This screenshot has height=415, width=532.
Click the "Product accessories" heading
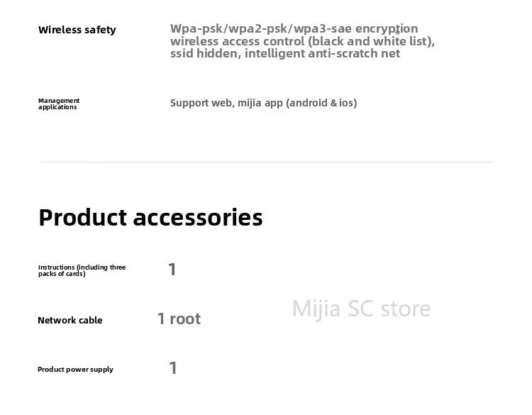[x=150, y=217]
